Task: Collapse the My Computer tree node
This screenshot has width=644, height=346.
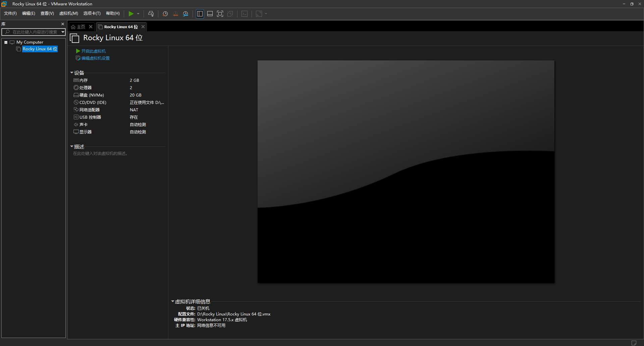Action: coord(6,42)
